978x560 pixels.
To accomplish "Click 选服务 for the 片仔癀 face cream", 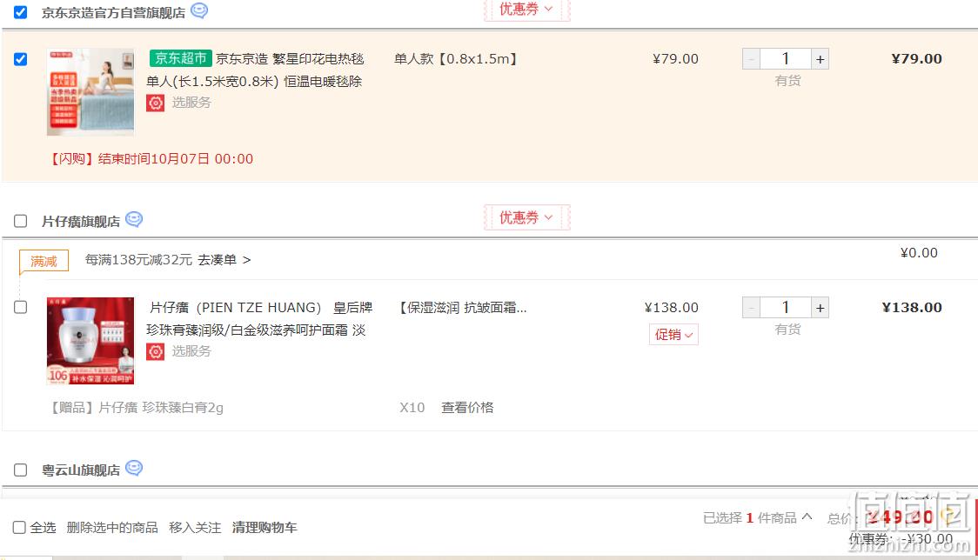I will pos(191,351).
